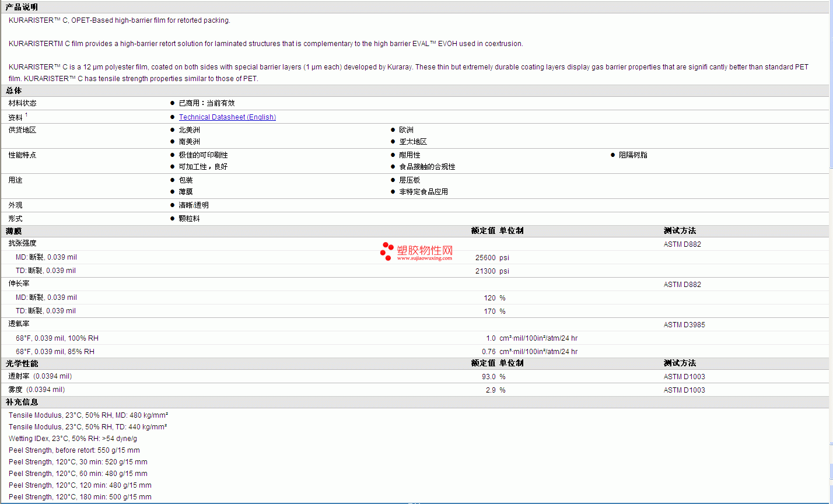Select the 0.76 oxygen transmission value
This screenshot has height=504, width=833.
489,352
